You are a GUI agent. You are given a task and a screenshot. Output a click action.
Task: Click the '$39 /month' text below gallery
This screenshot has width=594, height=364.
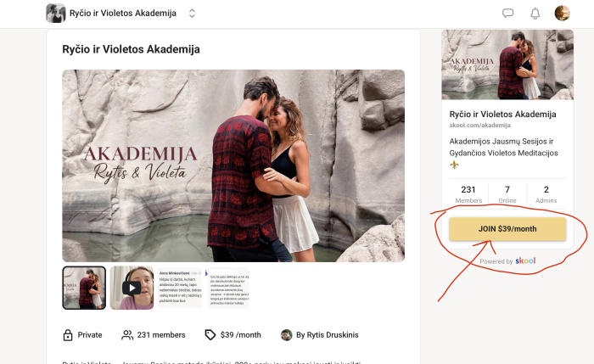(240, 335)
